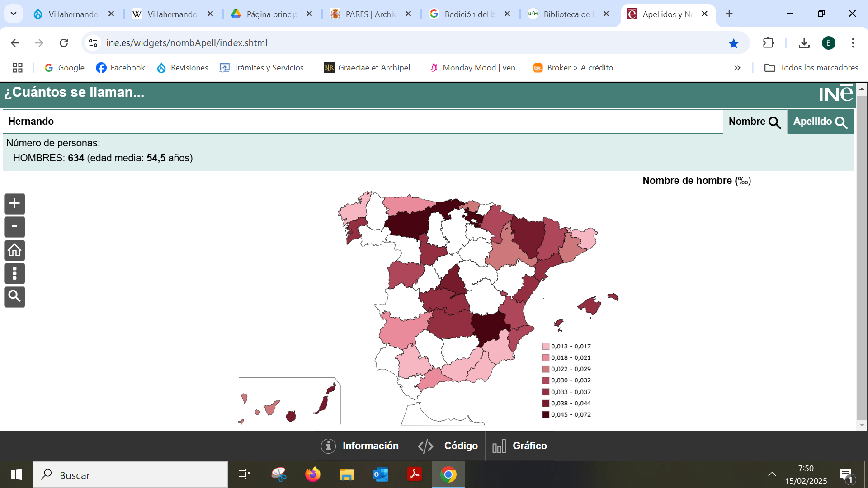Open the Información panel
Screen dimensions: 868x488
click(x=360, y=446)
